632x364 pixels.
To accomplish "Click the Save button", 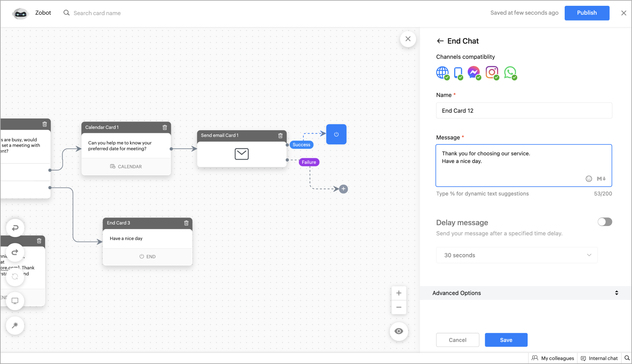I will 506,340.
